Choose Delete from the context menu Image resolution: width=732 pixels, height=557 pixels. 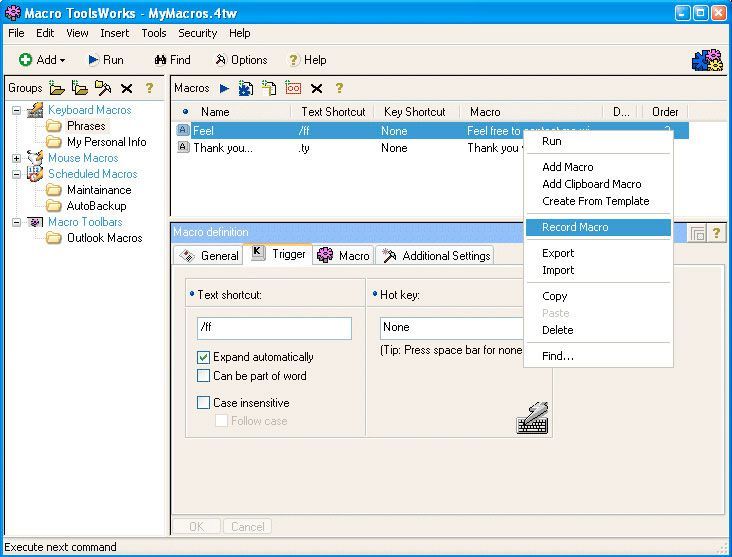point(598,330)
